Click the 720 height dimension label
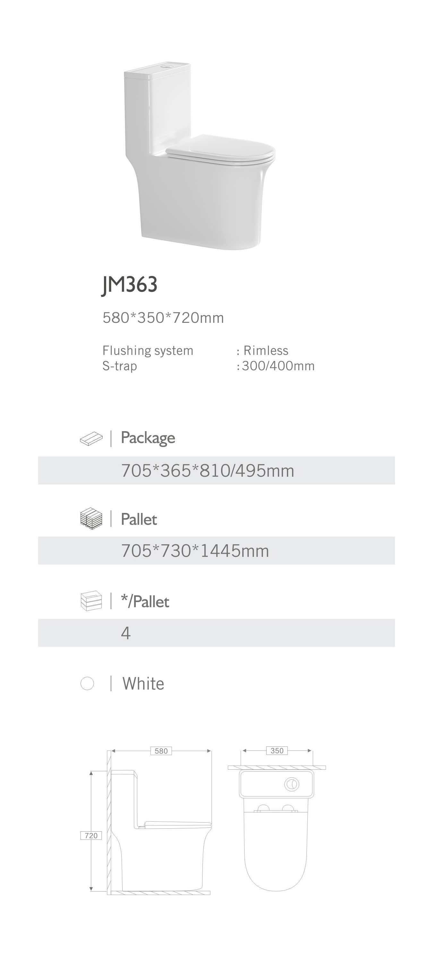The width and height of the screenshot is (422, 980). pos(91,835)
